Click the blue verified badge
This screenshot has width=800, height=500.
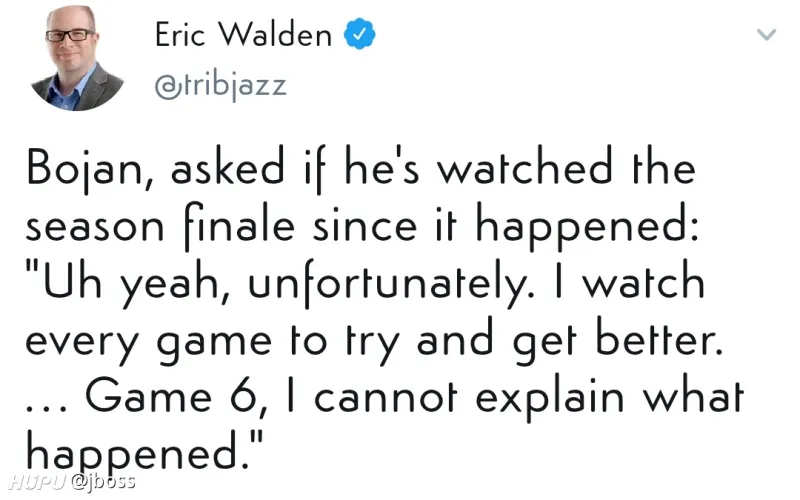360,34
